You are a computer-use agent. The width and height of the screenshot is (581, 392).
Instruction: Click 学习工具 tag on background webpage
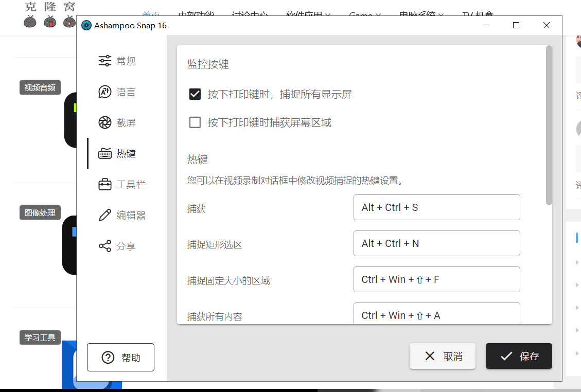(40, 337)
